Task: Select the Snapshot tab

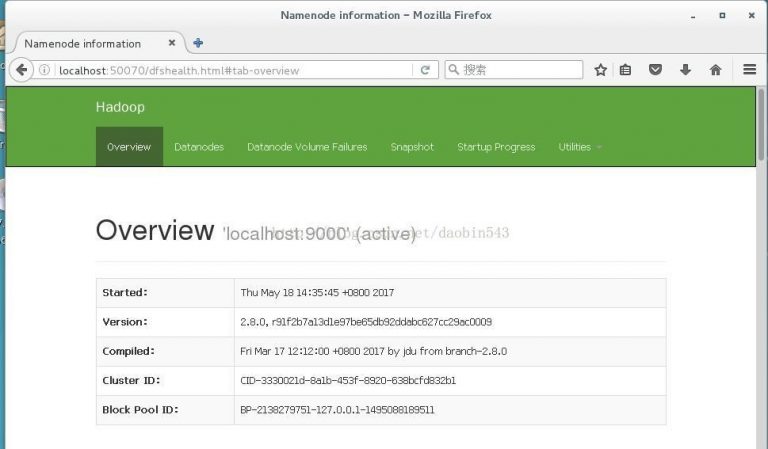Action: [412, 147]
